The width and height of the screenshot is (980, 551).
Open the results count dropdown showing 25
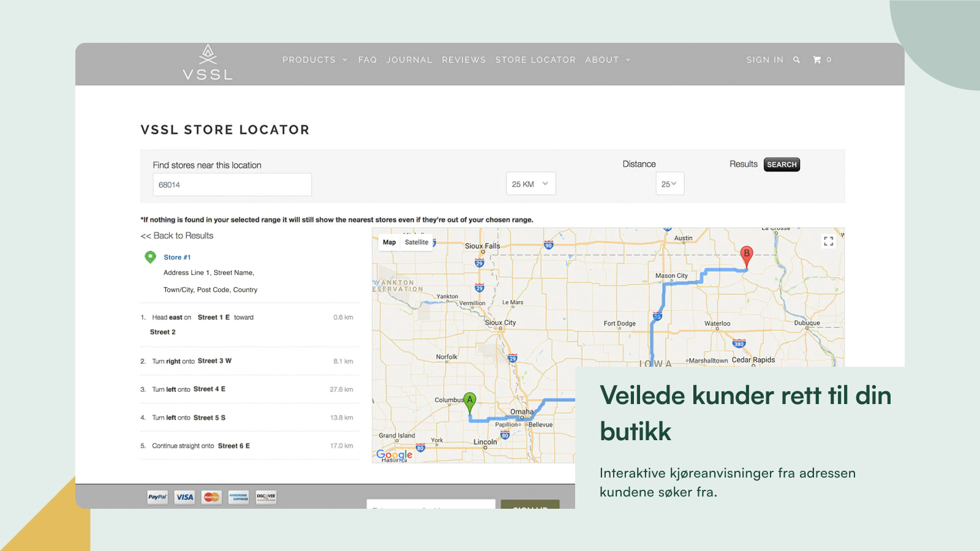tap(669, 184)
